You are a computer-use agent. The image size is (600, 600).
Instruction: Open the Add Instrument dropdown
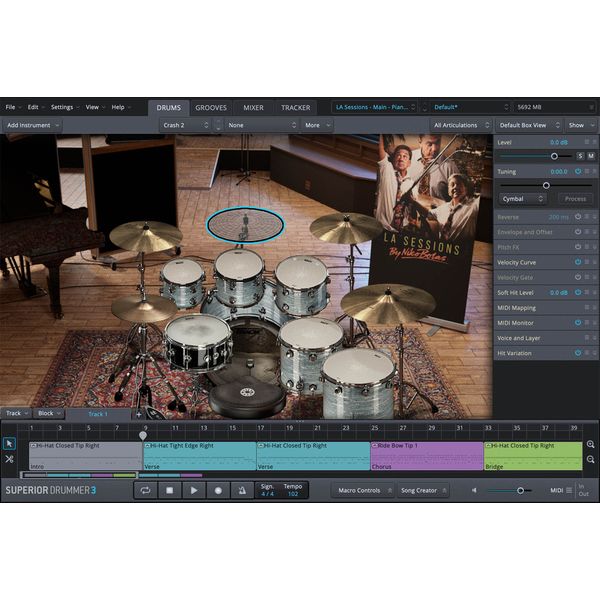pyautogui.click(x=33, y=125)
